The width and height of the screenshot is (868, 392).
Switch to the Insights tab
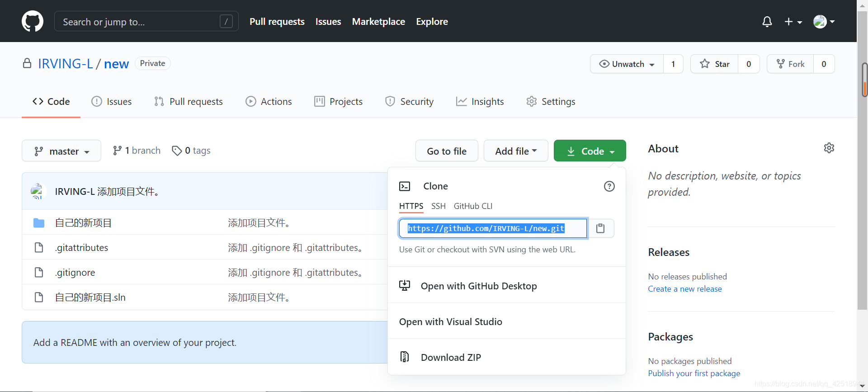pos(480,102)
